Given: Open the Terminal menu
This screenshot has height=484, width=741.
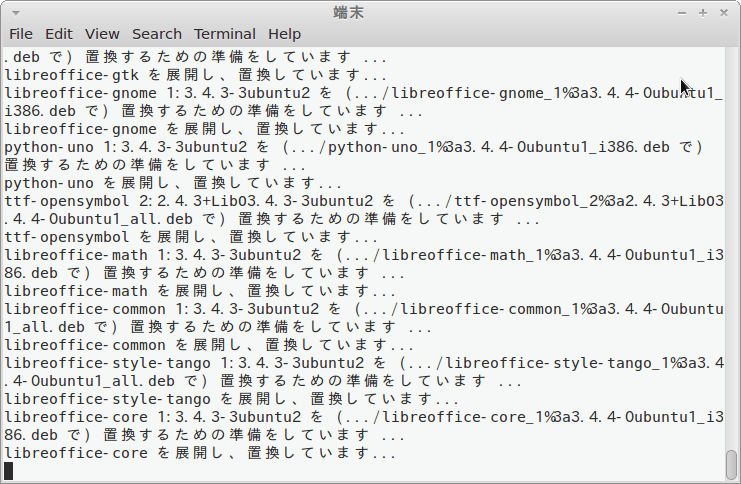Looking at the screenshot, I should point(224,34).
